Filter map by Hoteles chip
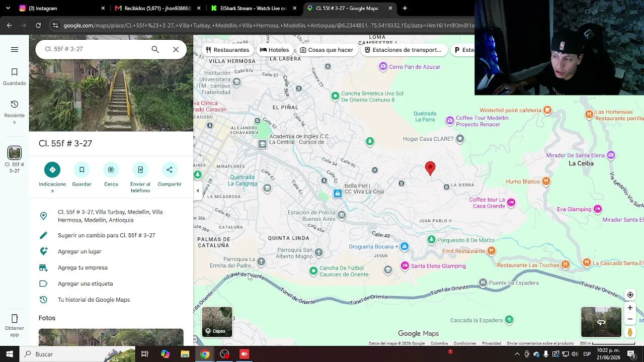Image resolution: width=644 pixels, height=362 pixels. click(275, 50)
